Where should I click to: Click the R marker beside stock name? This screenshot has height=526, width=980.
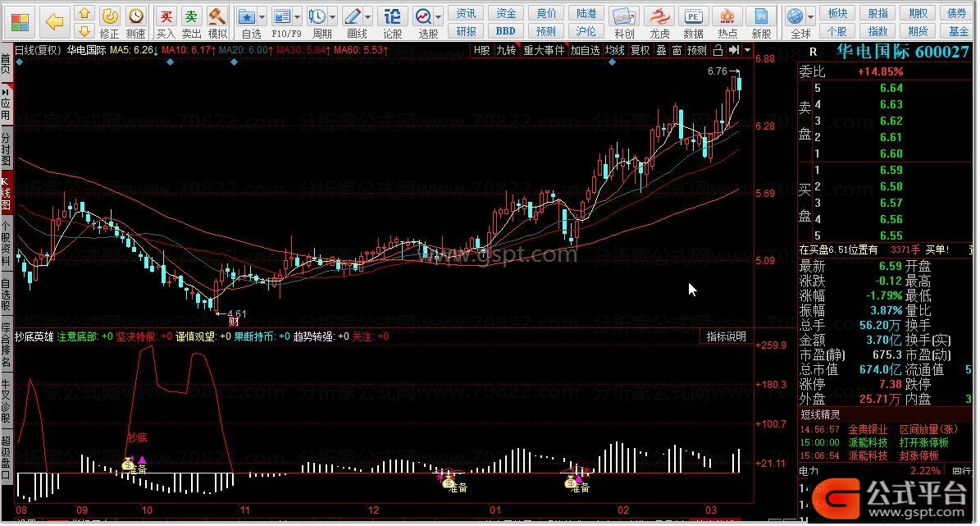pyautogui.click(x=813, y=53)
